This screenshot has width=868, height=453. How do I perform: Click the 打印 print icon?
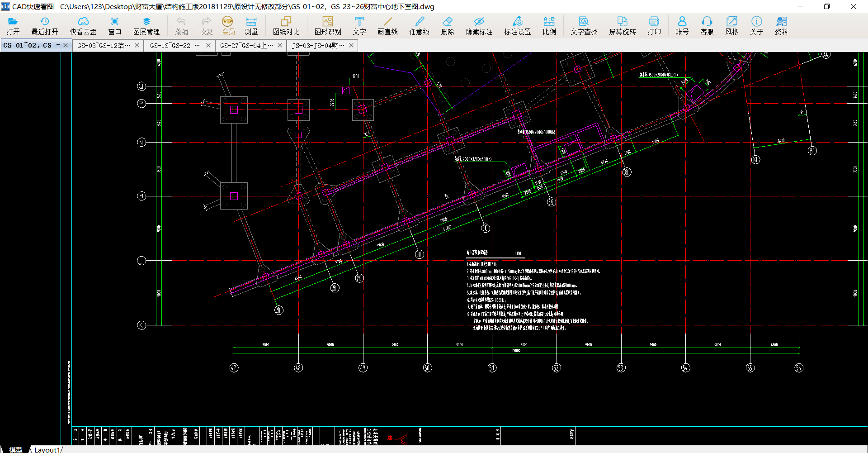[654, 26]
